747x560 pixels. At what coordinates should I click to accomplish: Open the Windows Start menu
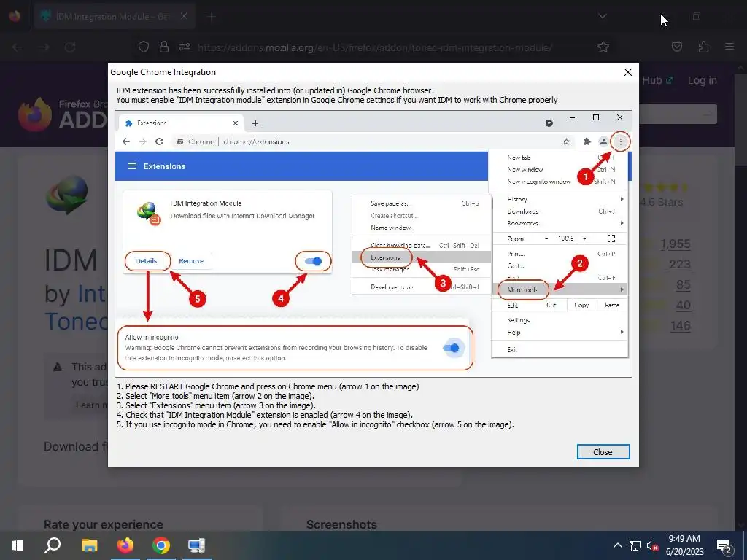tap(18, 545)
